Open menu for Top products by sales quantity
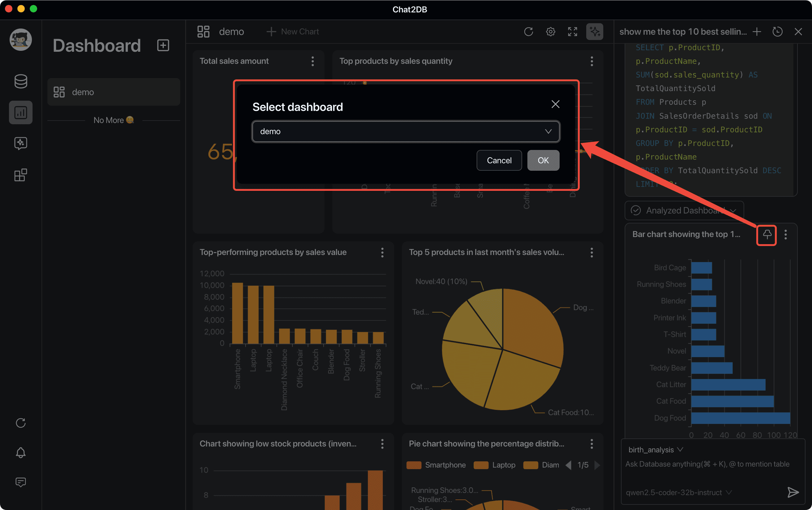The width and height of the screenshot is (812, 510). tap(592, 61)
